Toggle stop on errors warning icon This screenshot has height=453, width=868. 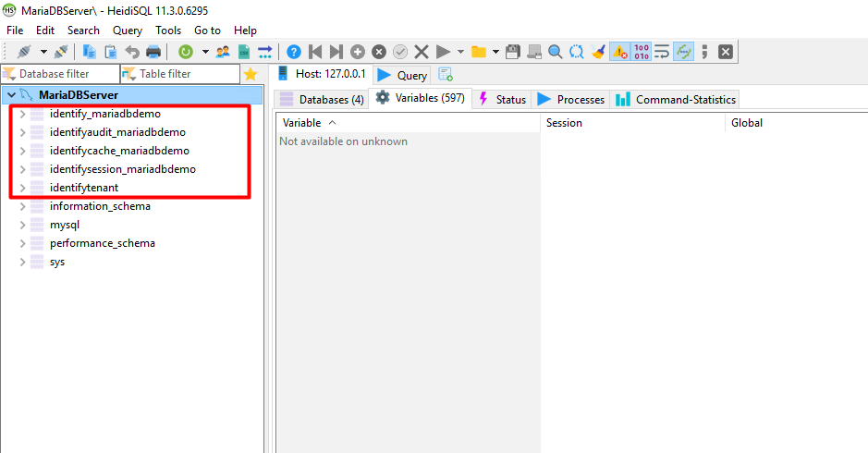(x=619, y=52)
